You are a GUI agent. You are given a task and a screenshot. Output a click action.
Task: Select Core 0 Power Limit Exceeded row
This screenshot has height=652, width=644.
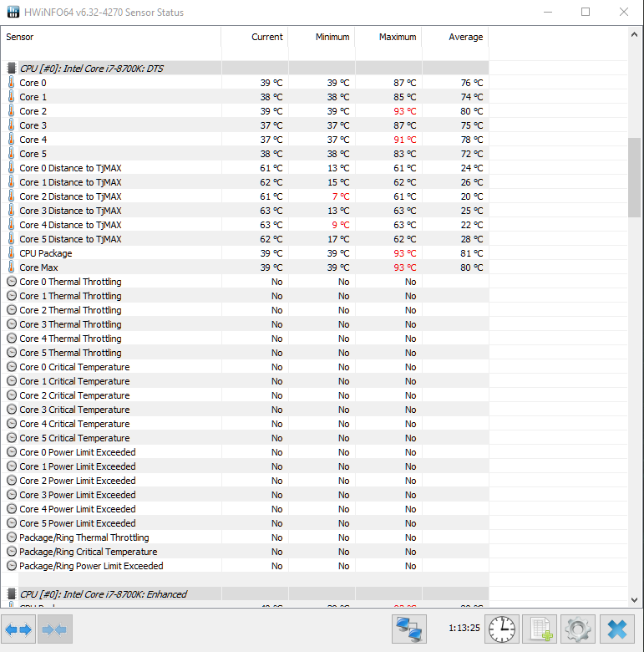coord(245,452)
